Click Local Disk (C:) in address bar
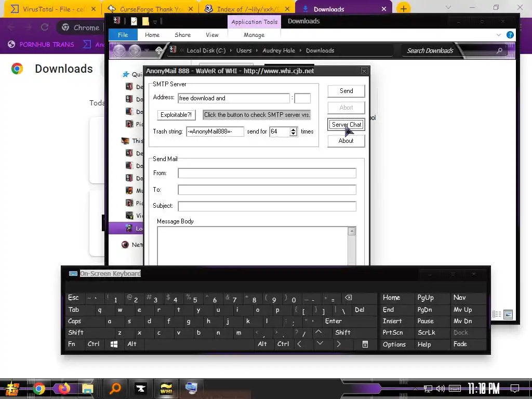532x399 pixels. point(206,50)
